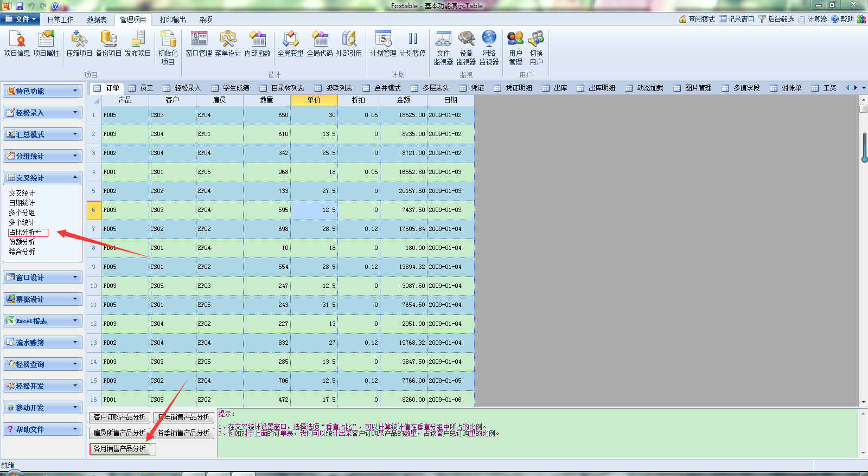Screen dimensions: 868x476
Task: Select the 凭证明细 table tab
Action: coord(513,88)
